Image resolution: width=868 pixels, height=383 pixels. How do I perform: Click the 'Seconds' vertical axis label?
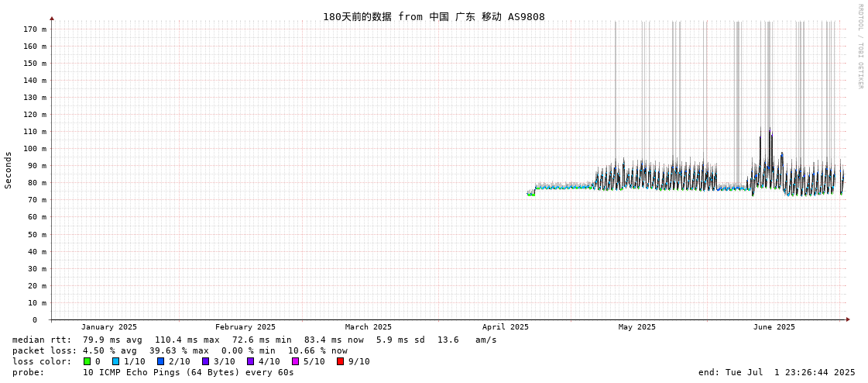tap(9, 170)
